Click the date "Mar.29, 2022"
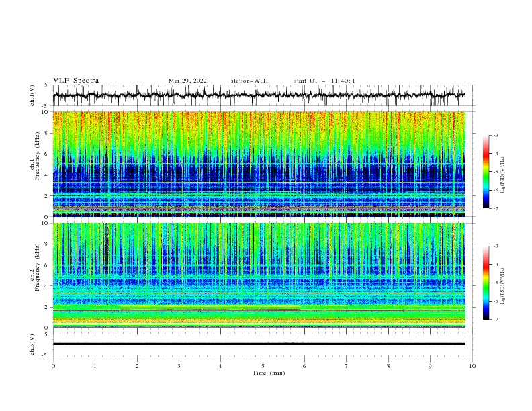This screenshot has width=532, height=411. coord(187,81)
